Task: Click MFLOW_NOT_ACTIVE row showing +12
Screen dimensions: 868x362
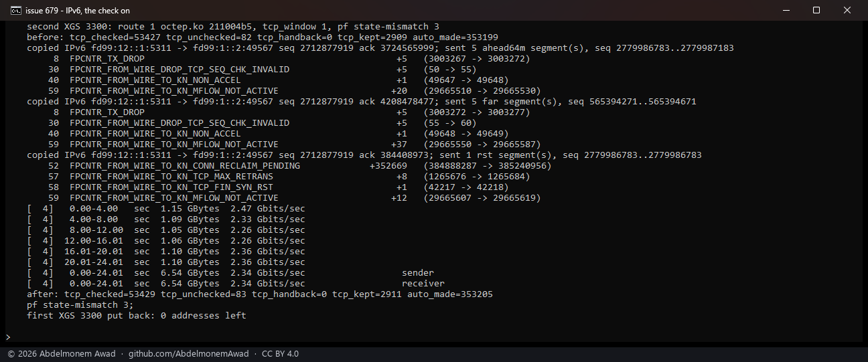Action: [x=295, y=198]
